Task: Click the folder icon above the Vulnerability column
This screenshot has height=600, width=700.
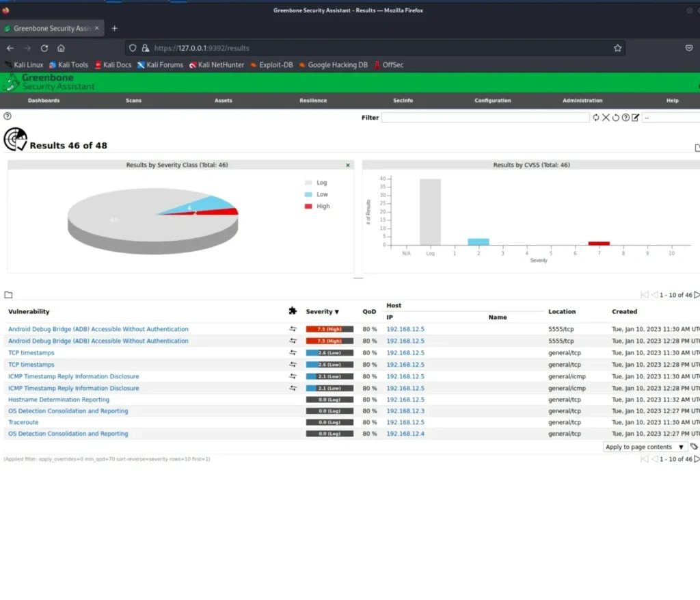Action: click(9, 295)
